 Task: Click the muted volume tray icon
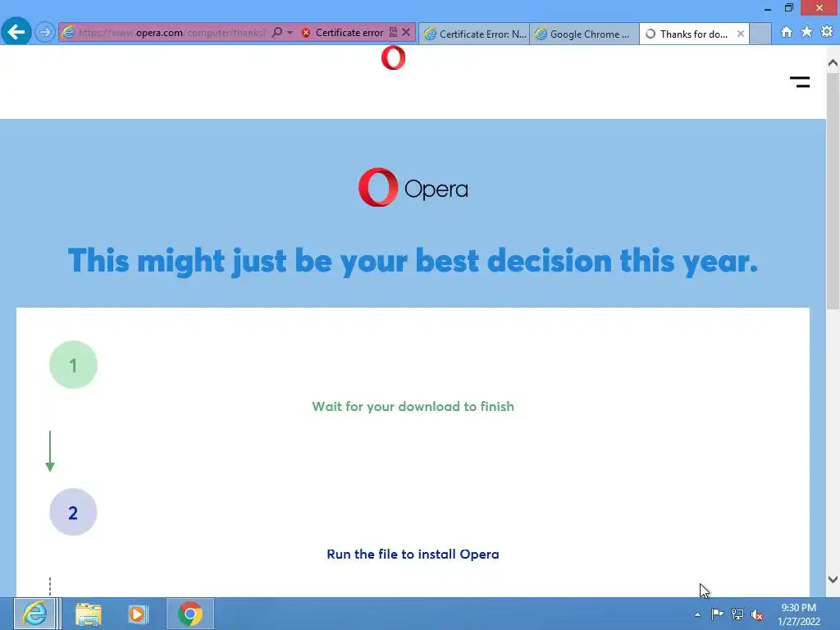tap(757, 614)
